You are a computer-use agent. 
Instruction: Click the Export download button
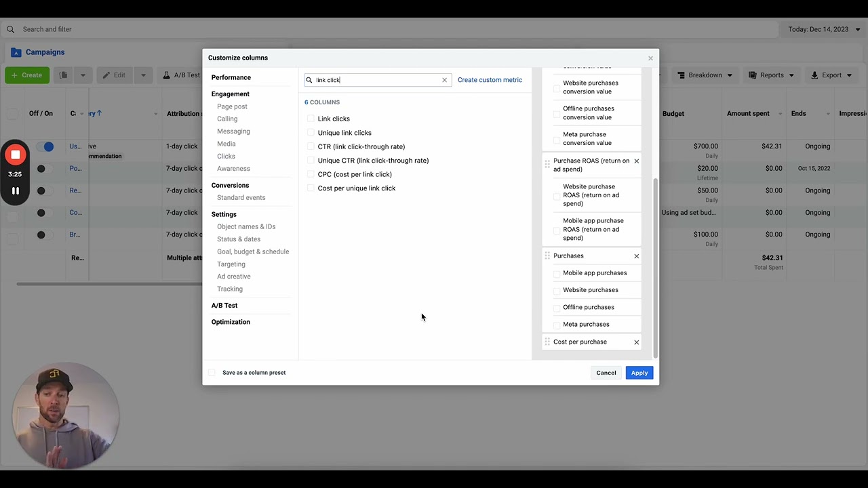tap(831, 75)
